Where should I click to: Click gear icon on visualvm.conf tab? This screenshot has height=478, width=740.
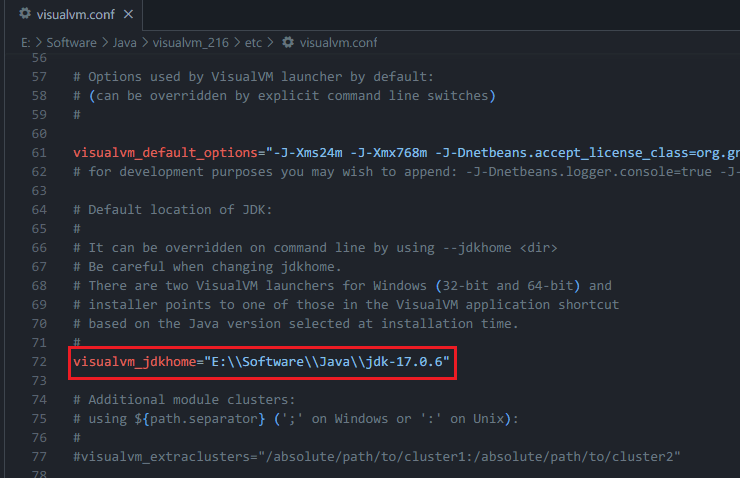25,14
